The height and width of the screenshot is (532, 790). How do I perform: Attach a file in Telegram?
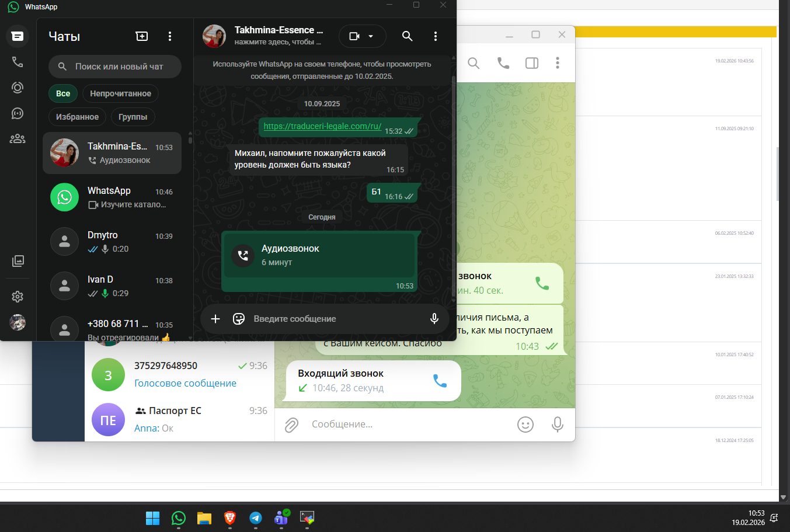pos(291,425)
